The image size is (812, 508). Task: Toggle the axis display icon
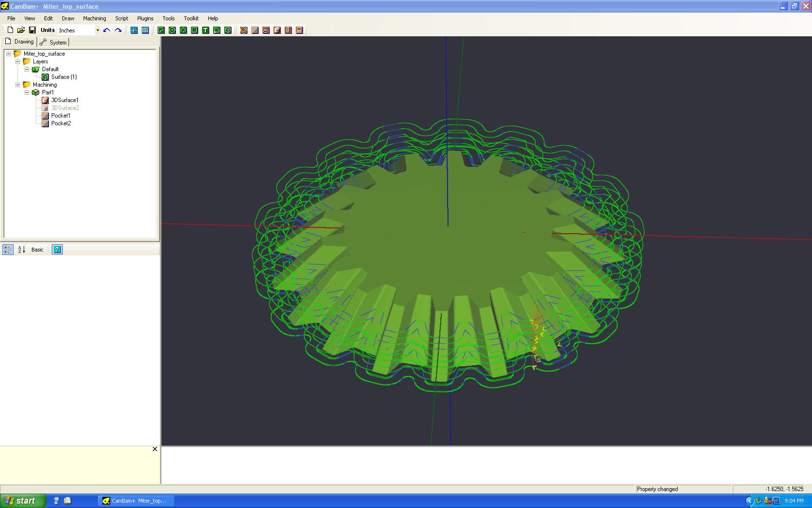(x=134, y=30)
